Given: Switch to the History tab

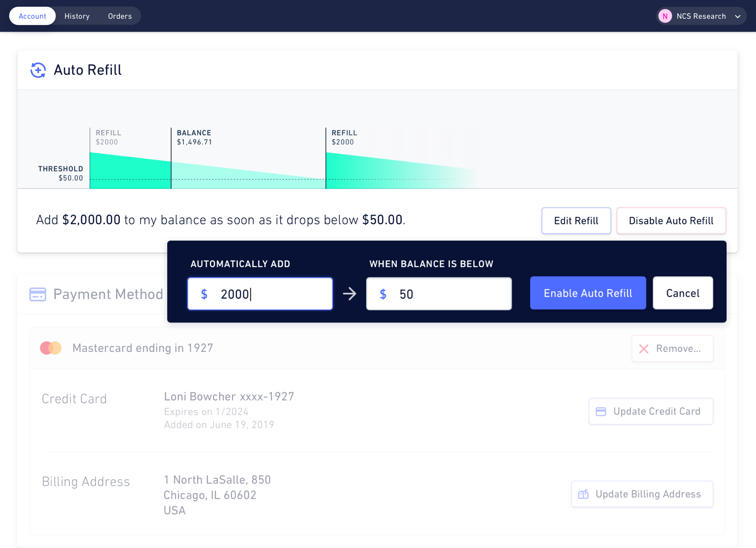Looking at the screenshot, I should tap(77, 16).
